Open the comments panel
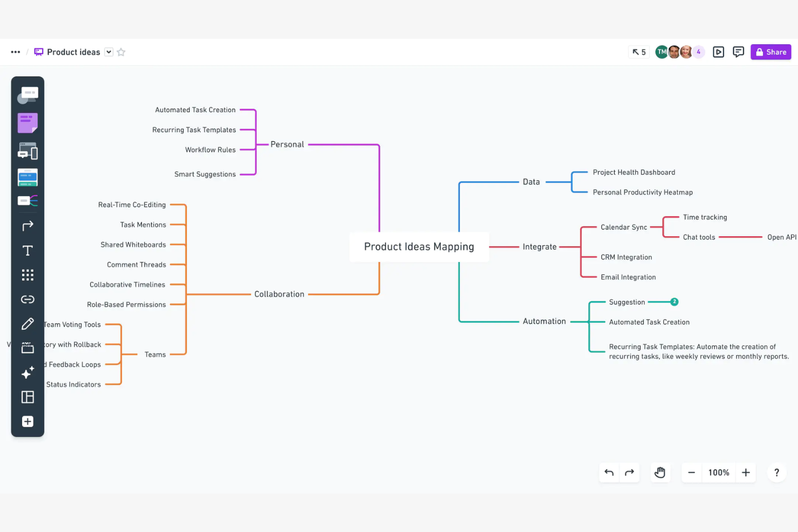 (738, 52)
